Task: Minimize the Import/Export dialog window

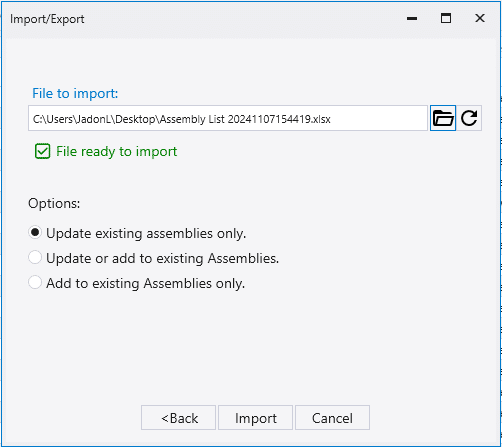Action: [412, 19]
